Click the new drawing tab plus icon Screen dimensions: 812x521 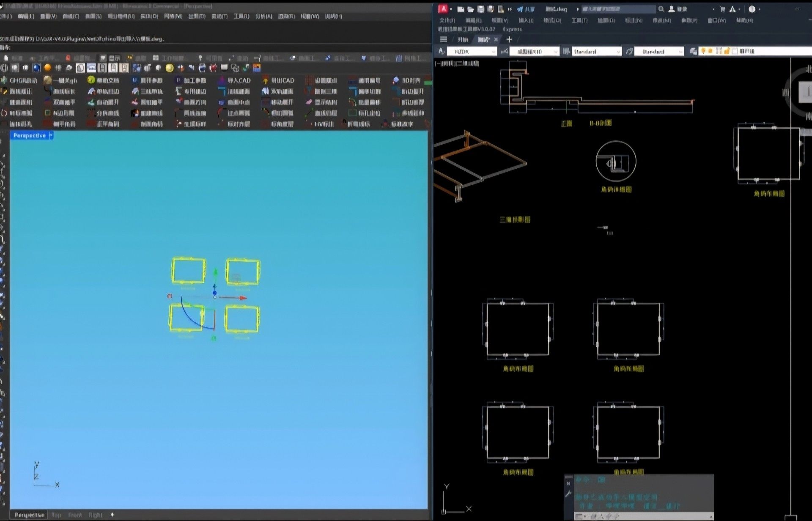tap(509, 39)
